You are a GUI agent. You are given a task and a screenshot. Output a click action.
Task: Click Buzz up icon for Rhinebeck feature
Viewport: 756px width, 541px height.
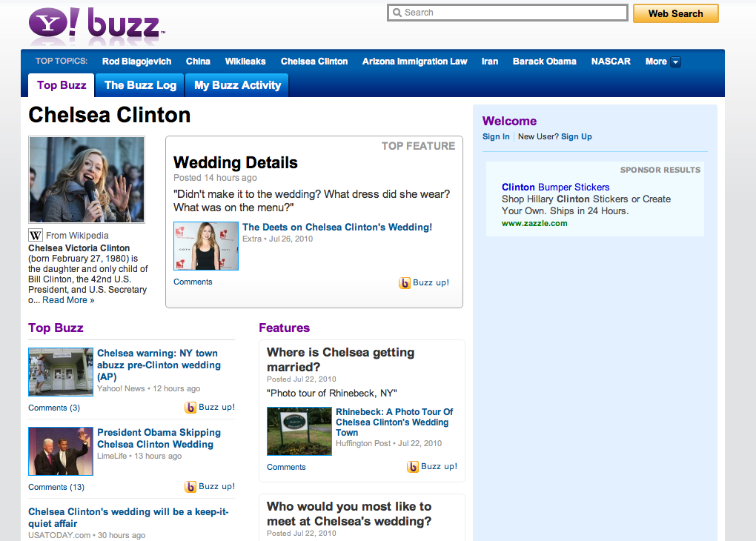[x=413, y=467]
